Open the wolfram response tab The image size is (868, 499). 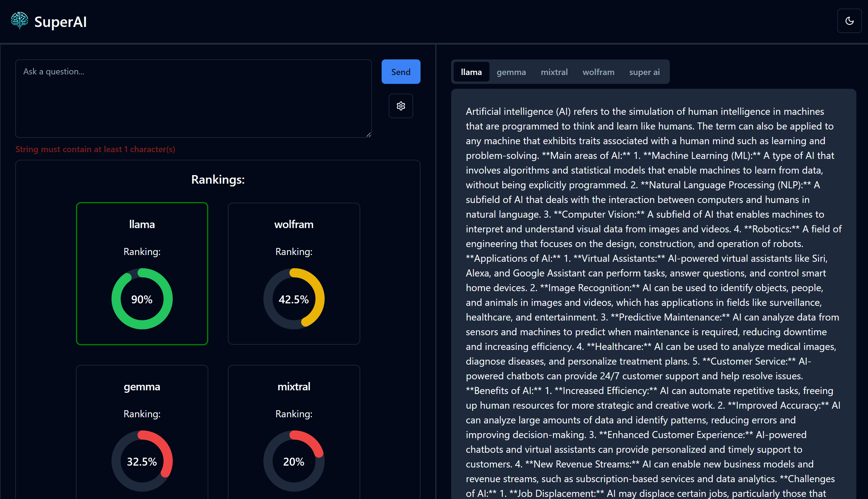tap(598, 72)
